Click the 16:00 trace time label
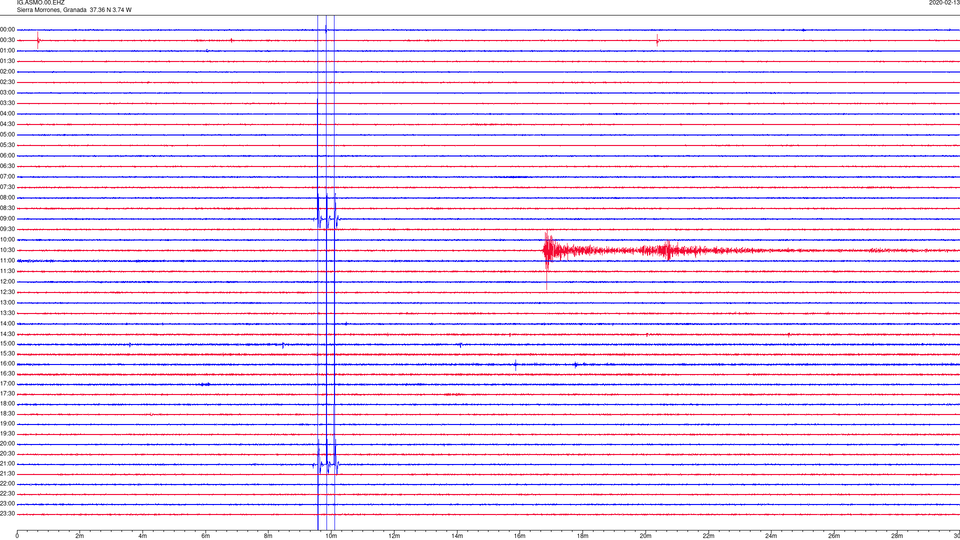This screenshot has width=960, height=540. [8, 364]
